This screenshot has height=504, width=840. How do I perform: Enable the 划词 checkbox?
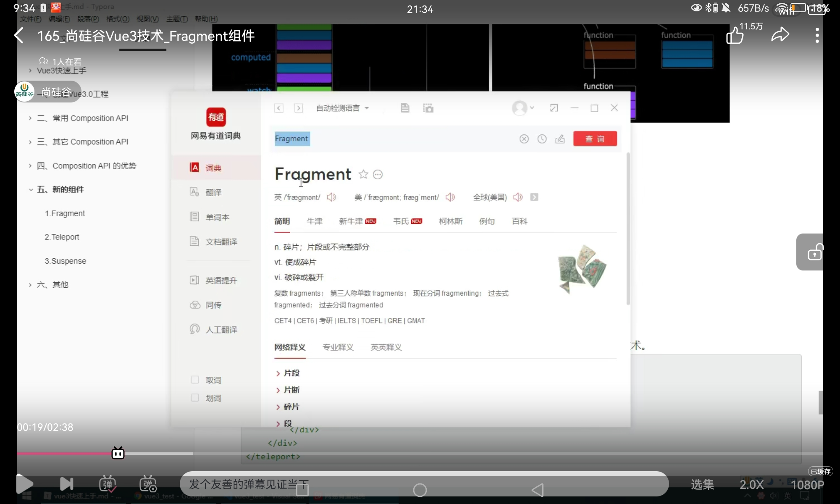click(195, 397)
